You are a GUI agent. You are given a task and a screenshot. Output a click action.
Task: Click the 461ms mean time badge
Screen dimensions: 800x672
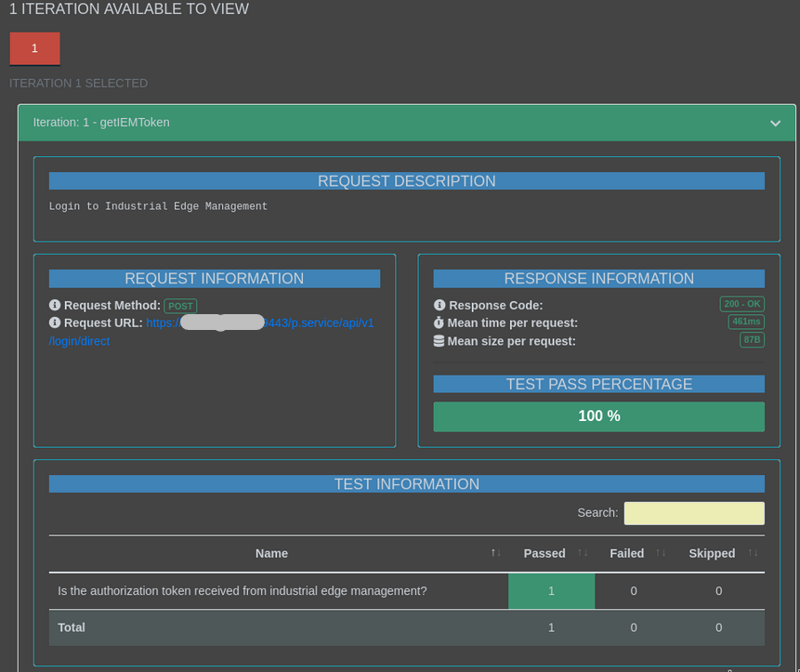click(x=746, y=322)
